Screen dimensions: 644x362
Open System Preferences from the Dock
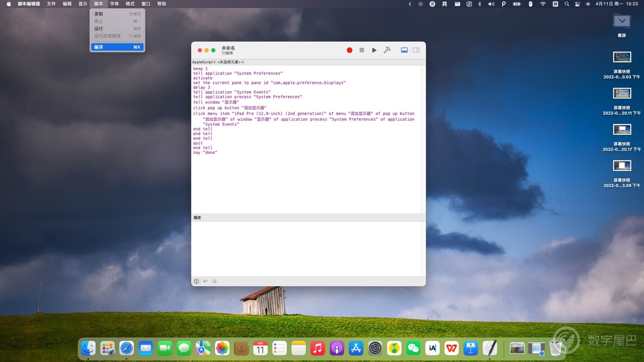click(x=375, y=348)
